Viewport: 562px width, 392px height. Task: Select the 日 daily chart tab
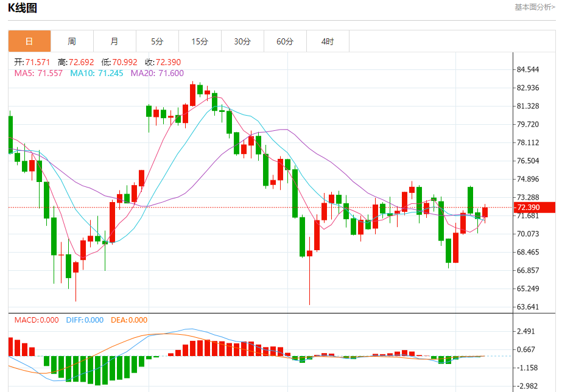[29, 41]
